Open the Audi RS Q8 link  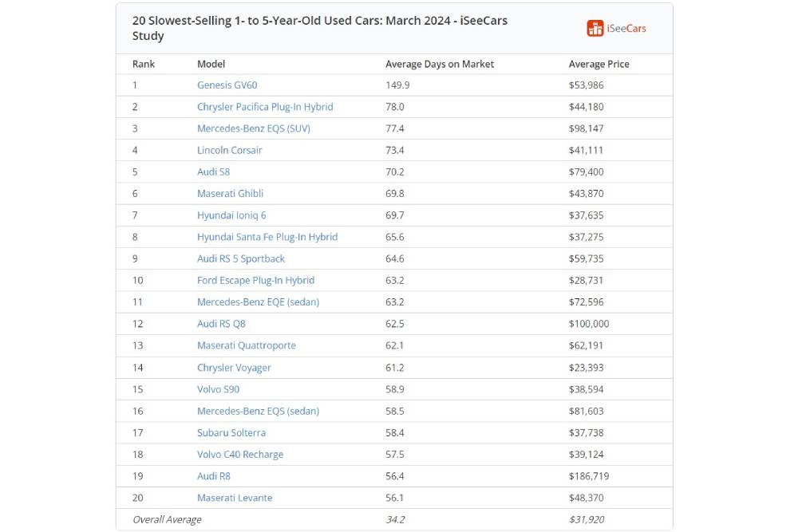coord(223,324)
